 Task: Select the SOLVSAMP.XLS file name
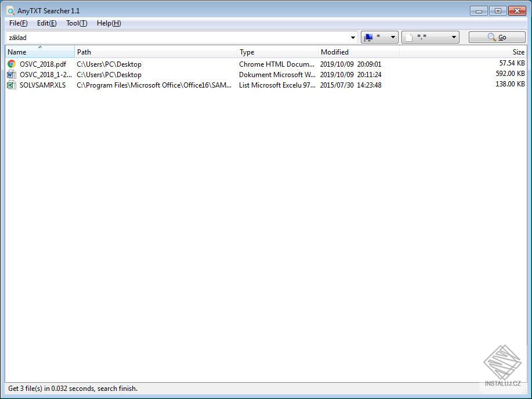pyautogui.click(x=43, y=85)
